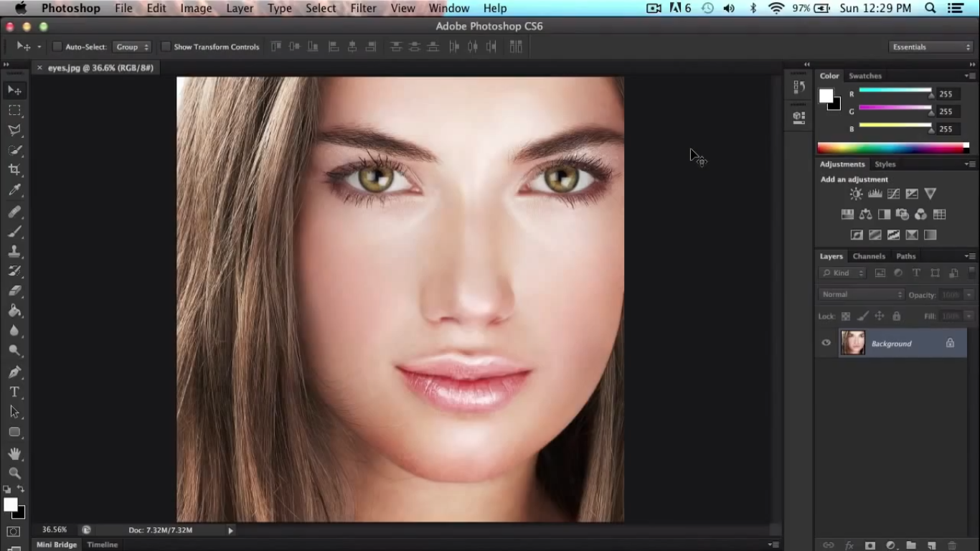This screenshot has width=980, height=551.
Task: Select the Hand tool
Action: coord(14,453)
